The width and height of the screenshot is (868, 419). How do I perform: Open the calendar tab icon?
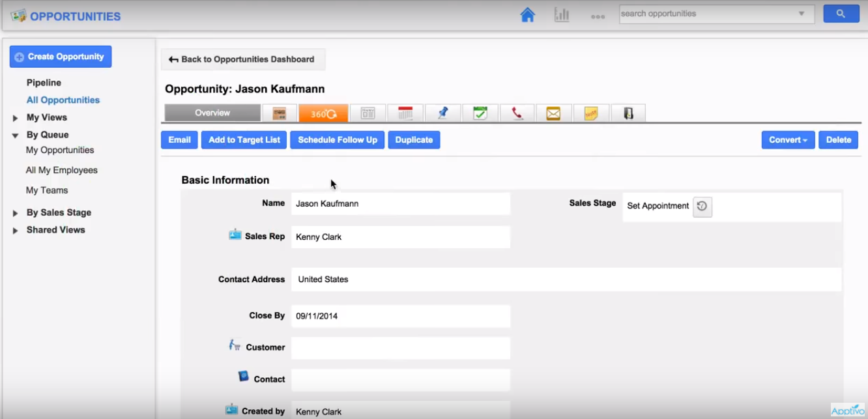pyautogui.click(x=405, y=113)
